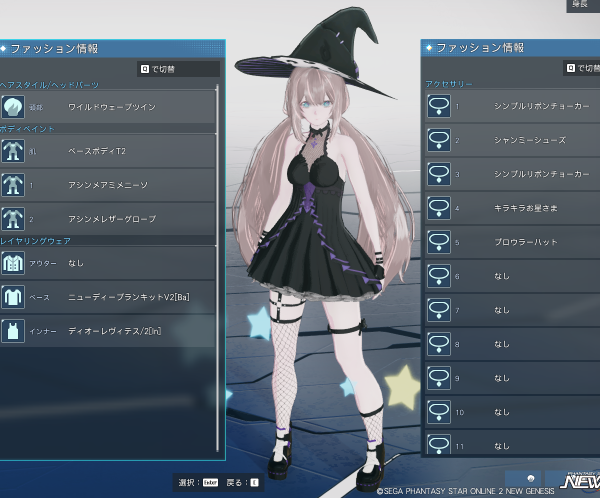Select the アウター なし row
Viewport: 600px width, 498px height.
click(108, 263)
